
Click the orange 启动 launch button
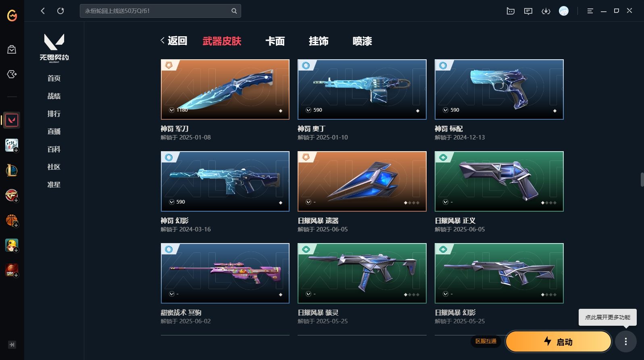(559, 342)
